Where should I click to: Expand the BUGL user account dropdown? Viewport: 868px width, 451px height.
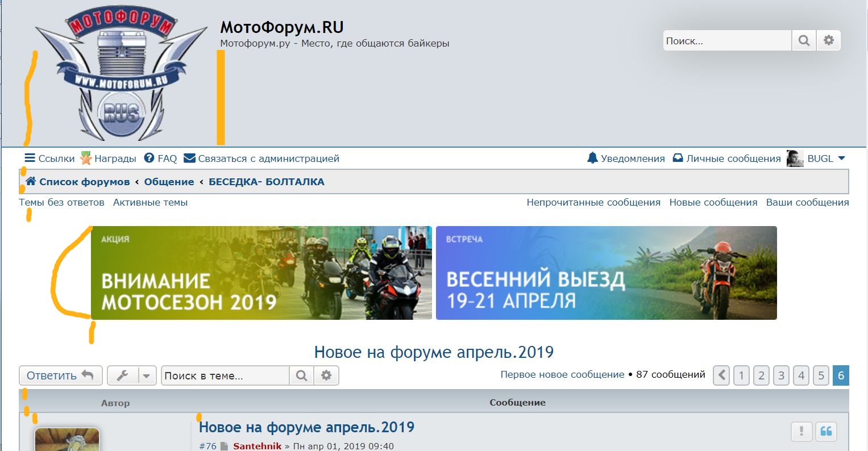[841, 158]
